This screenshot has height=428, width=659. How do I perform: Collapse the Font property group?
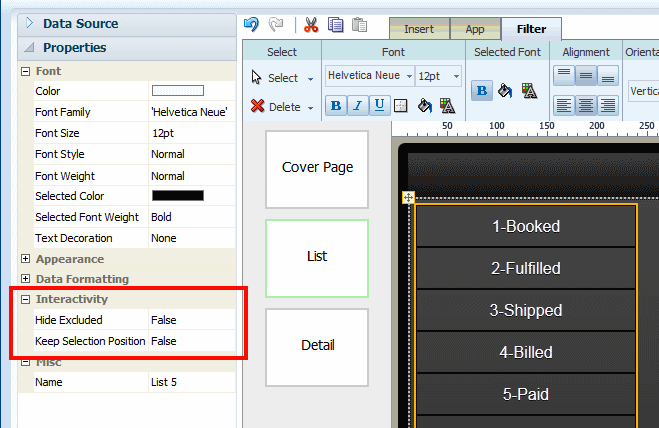click(x=26, y=71)
